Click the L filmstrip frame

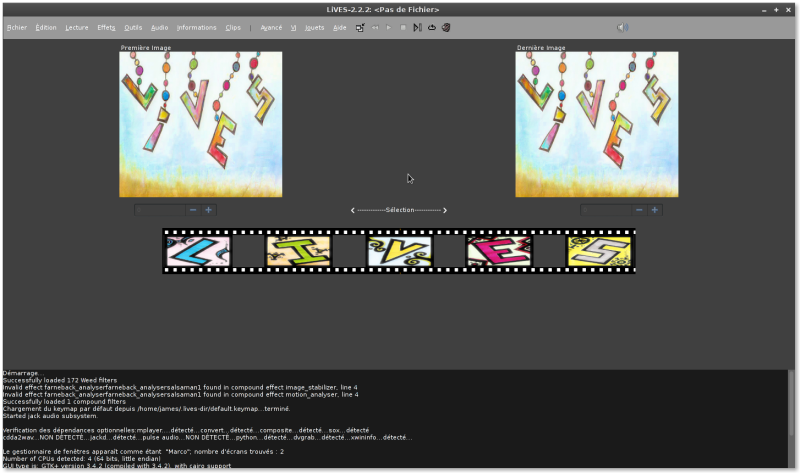click(x=198, y=251)
